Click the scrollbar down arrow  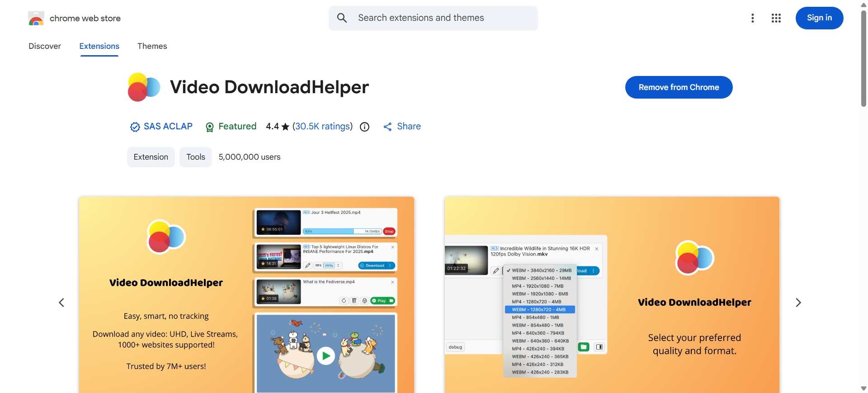(x=863, y=388)
